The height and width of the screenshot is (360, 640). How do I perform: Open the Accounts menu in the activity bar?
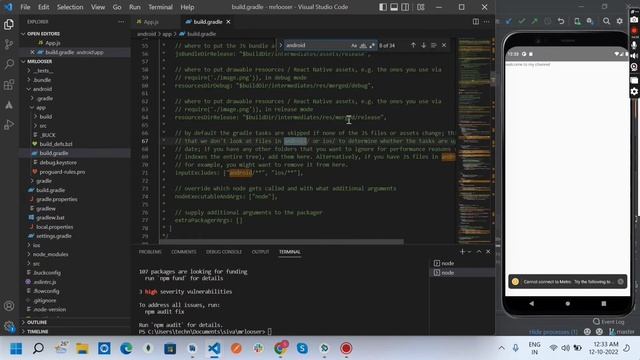pyautogui.click(x=9, y=306)
